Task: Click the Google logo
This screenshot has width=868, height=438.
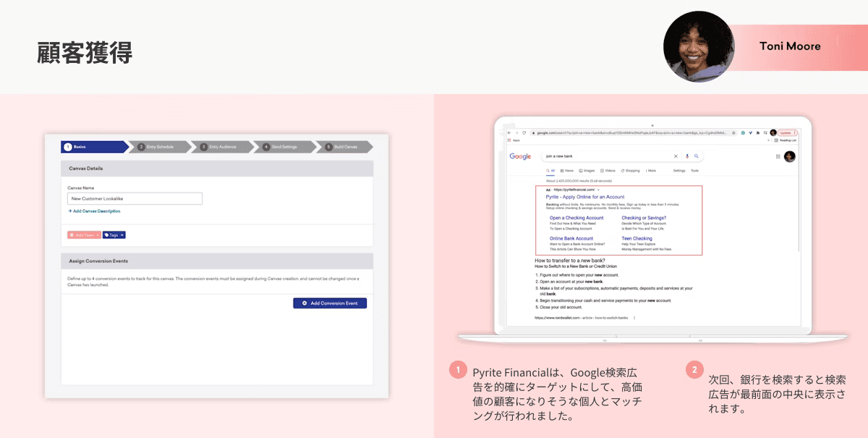Action: click(x=520, y=156)
